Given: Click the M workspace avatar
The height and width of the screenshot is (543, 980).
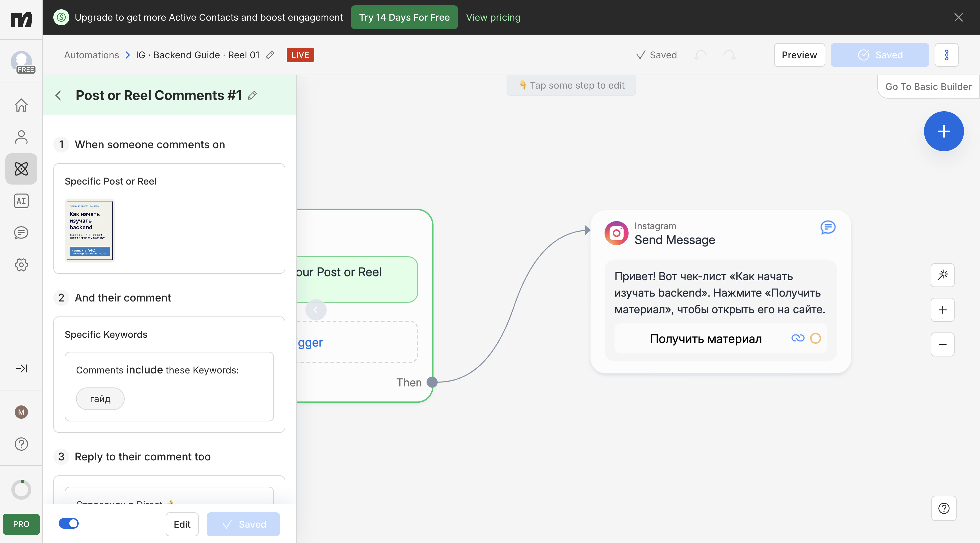Looking at the screenshot, I should pos(21,412).
